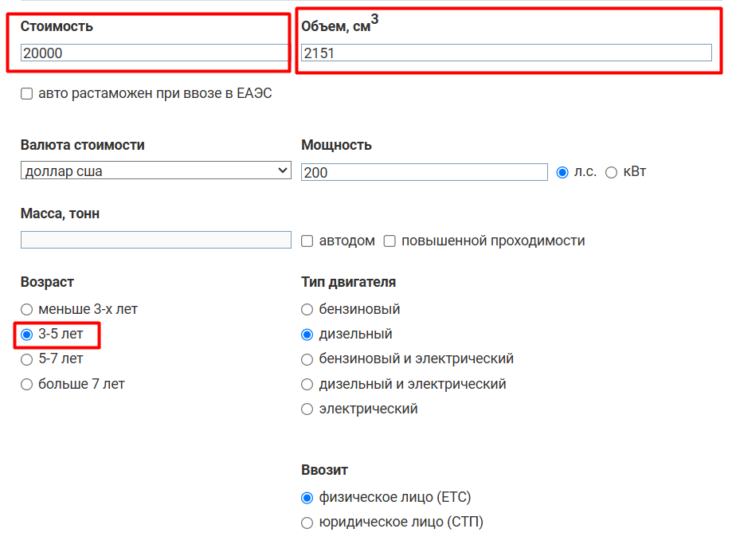Click the Мощность power input field
The height and width of the screenshot is (560, 732).
pyautogui.click(x=425, y=172)
